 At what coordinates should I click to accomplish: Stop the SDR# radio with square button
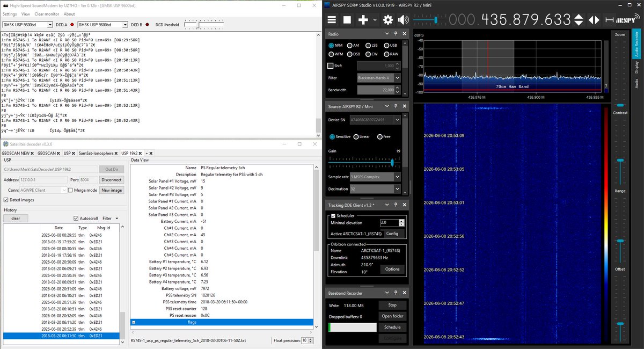click(x=347, y=20)
